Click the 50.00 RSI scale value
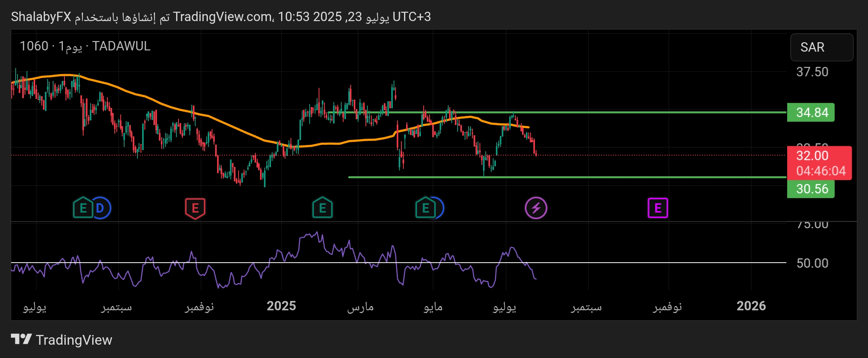 (812, 263)
